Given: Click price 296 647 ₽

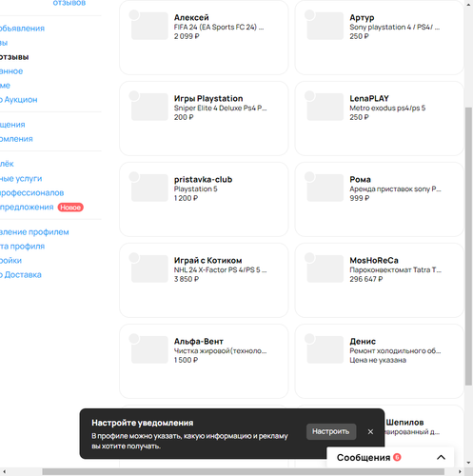Looking at the screenshot, I should pyautogui.click(x=366, y=279).
